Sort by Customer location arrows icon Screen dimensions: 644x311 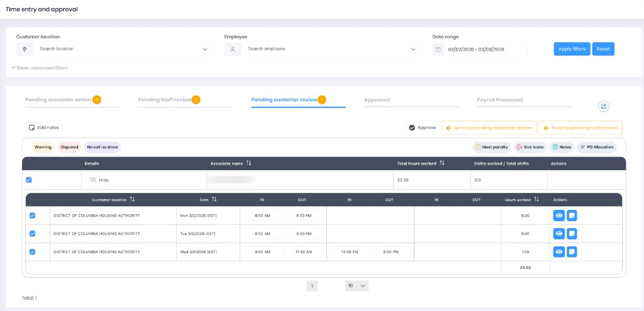coord(132,199)
